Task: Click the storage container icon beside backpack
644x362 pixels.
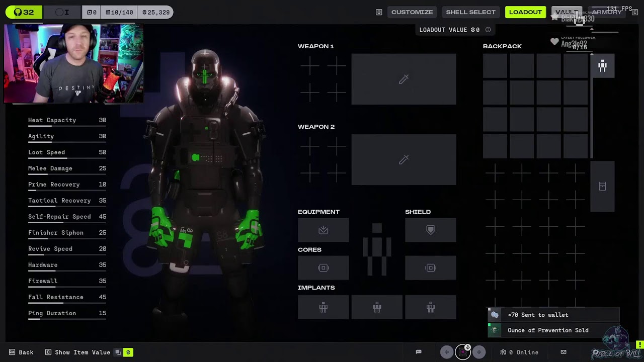Action: point(602,187)
